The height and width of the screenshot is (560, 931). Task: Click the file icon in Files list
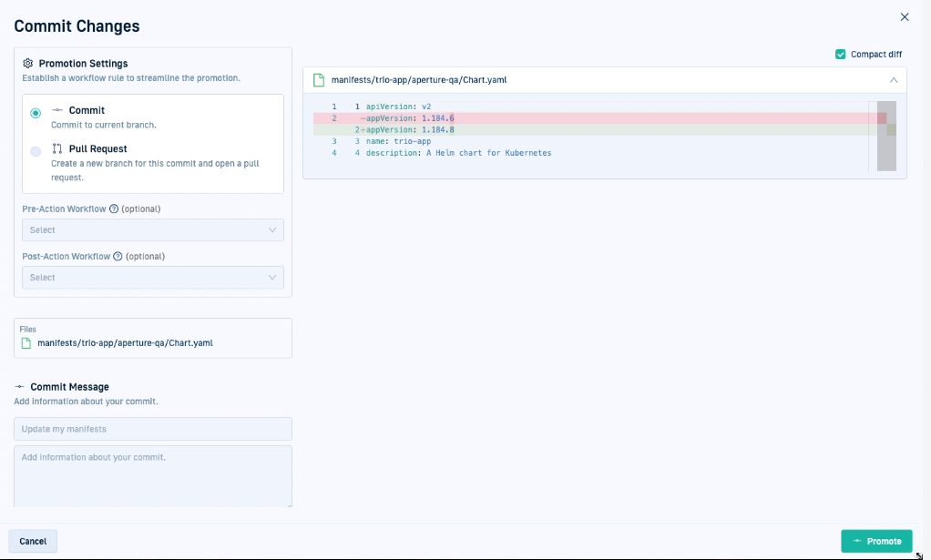point(26,343)
